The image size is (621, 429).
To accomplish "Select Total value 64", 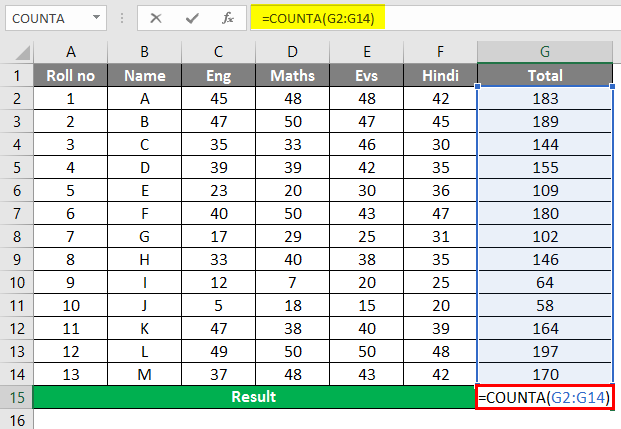I will 545,282.
